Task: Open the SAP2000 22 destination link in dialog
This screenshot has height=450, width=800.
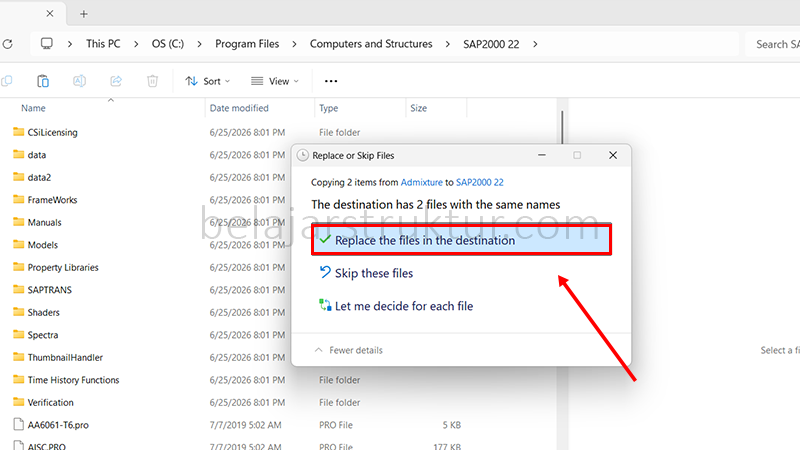Action: [x=480, y=182]
